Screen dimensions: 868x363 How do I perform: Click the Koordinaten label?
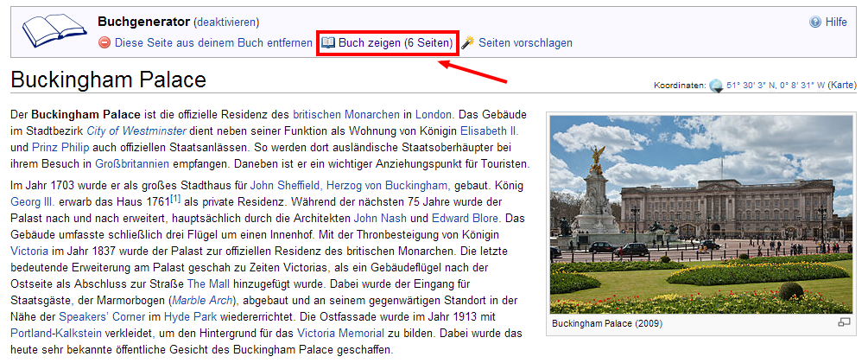pos(681,86)
